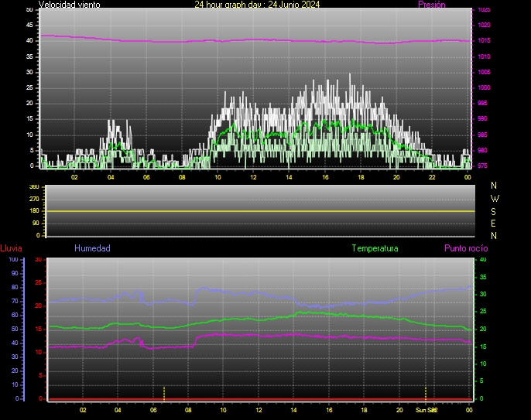Click the 'Humedad' legend label
531x420 pixels.
tap(92, 248)
